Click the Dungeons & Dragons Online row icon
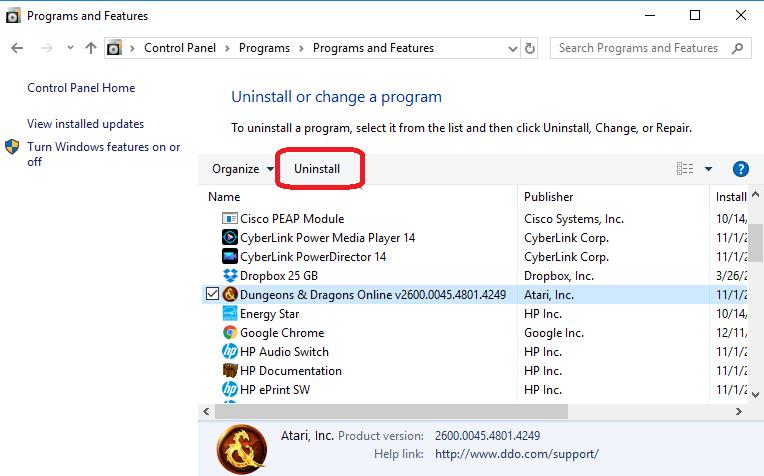Image resolution: width=764 pixels, height=476 pixels. [230, 294]
